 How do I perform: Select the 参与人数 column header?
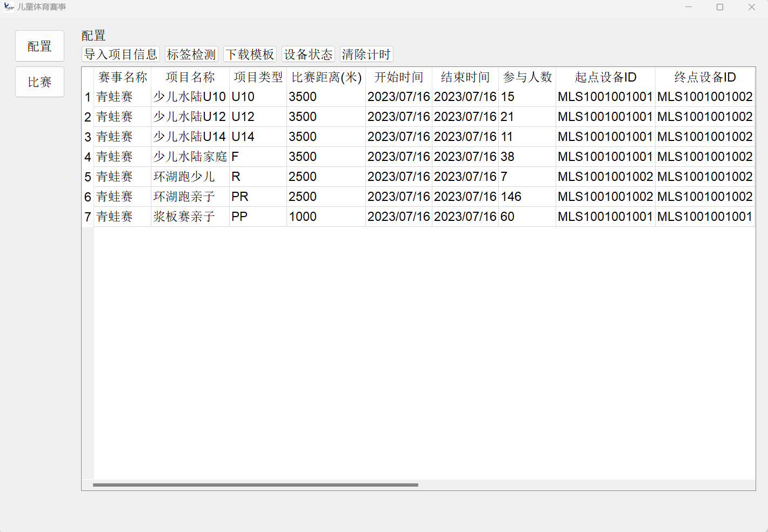click(x=527, y=77)
